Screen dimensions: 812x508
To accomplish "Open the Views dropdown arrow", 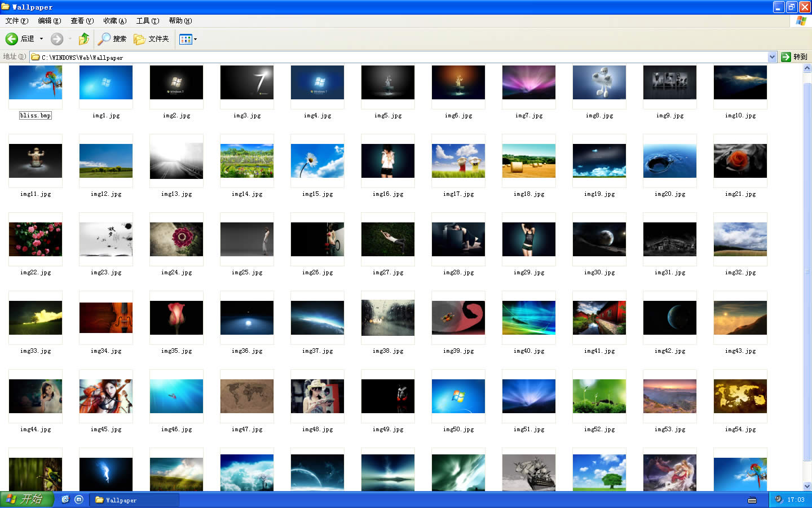I will tap(196, 40).
